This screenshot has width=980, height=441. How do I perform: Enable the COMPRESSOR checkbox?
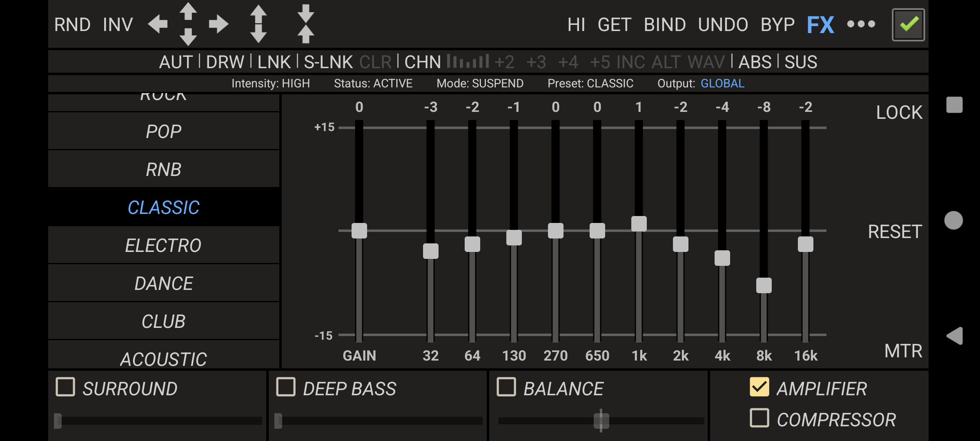[759, 419]
